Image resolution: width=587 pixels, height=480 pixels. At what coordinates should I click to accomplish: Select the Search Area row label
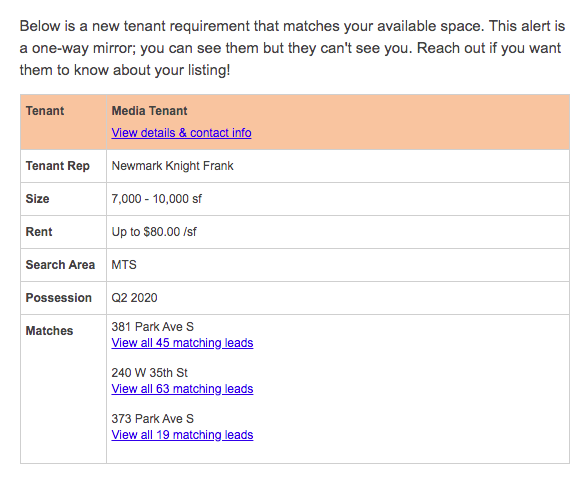pyautogui.click(x=60, y=265)
